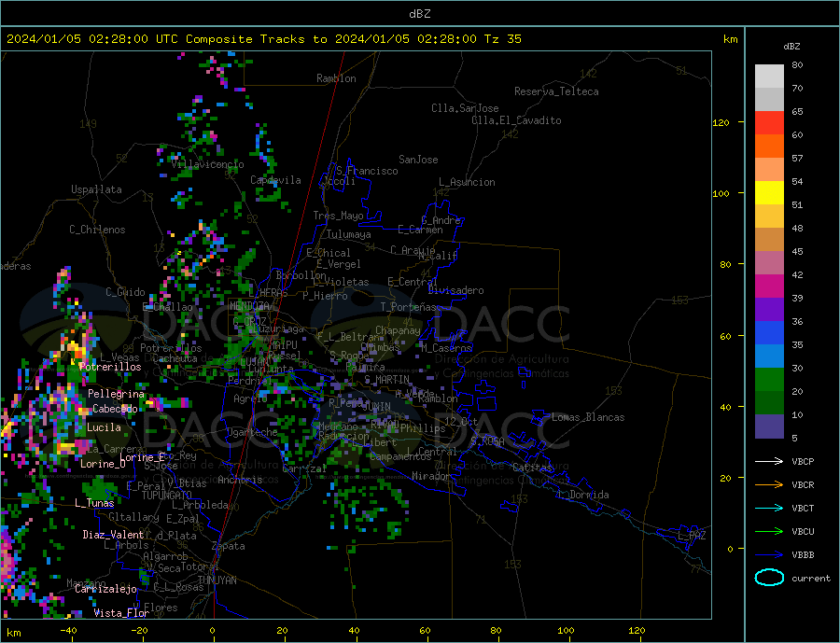The image size is (840, 643).
Task: Click the Diaz_Valent label
Action: [x=113, y=535]
